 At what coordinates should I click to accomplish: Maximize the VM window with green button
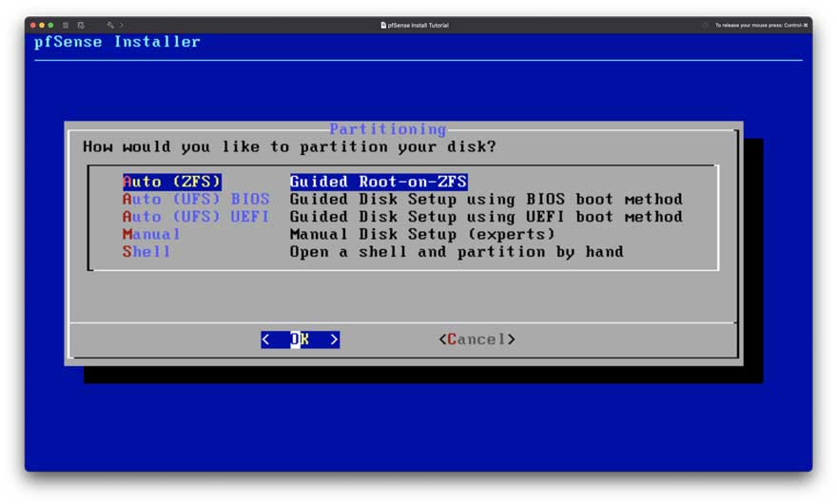(50, 25)
